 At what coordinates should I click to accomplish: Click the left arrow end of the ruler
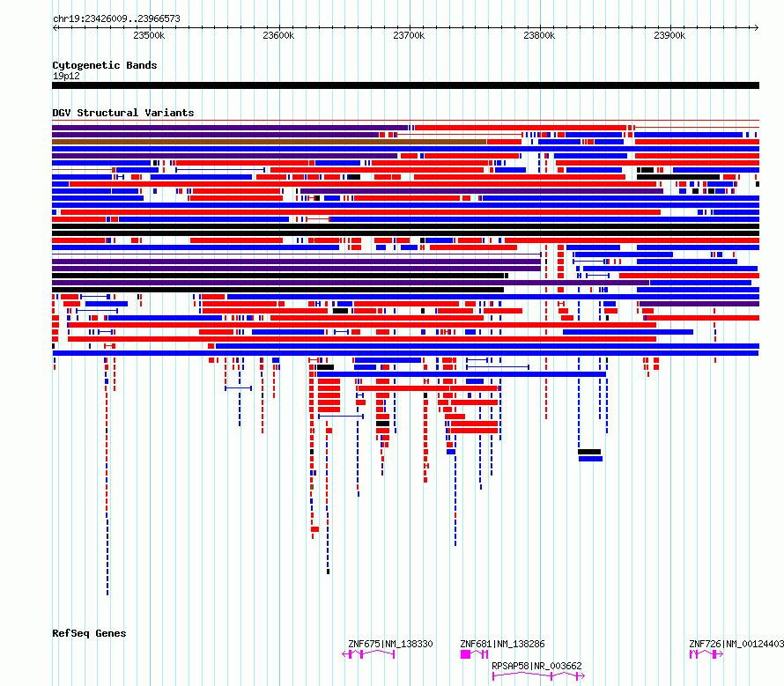tap(55, 27)
